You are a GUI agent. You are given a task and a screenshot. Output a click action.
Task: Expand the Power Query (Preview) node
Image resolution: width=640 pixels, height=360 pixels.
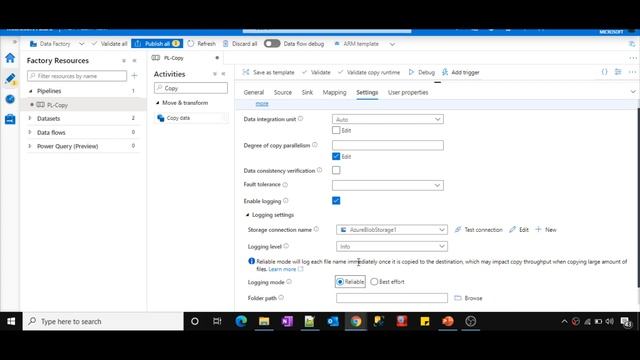pos(30,146)
